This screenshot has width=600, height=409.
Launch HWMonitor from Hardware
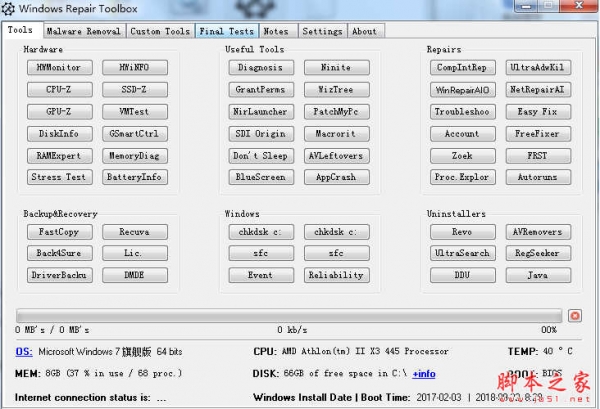pos(60,68)
